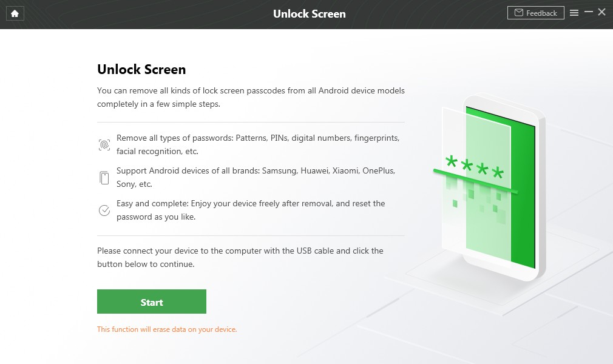Click the Support Android devices feature text

(256, 177)
